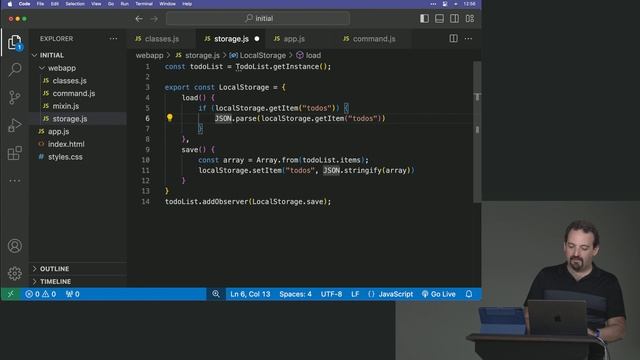Click the lightbulb code action icon
This screenshot has width=640, height=360.
[170, 118]
